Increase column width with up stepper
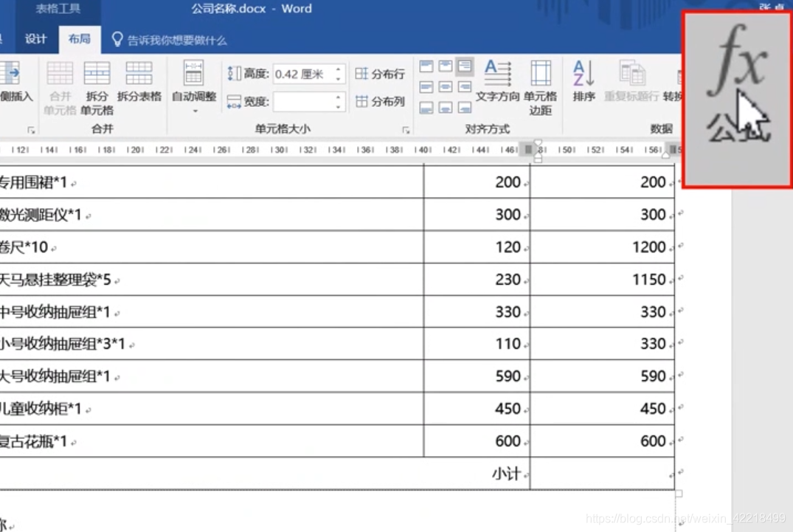Image resolution: width=793 pixels, height=532 pixels. click(x=338, y=96)
